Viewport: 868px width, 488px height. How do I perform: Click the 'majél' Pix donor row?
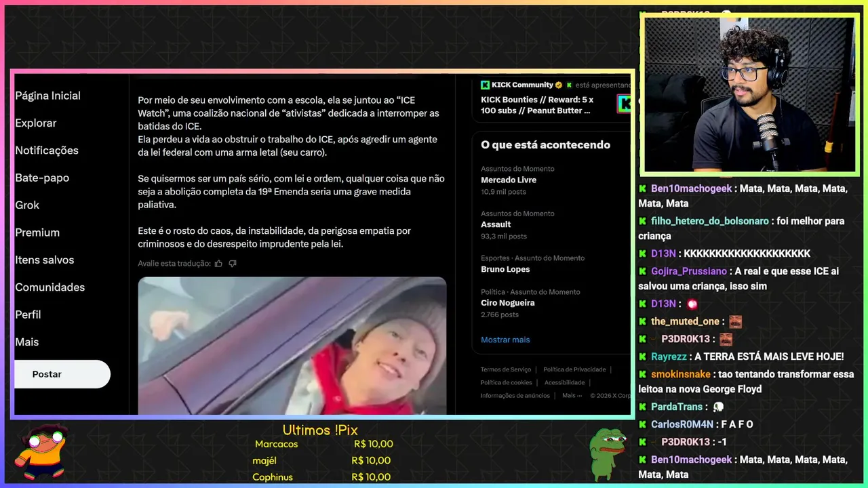pyautogui.click(x=321, y=461)
